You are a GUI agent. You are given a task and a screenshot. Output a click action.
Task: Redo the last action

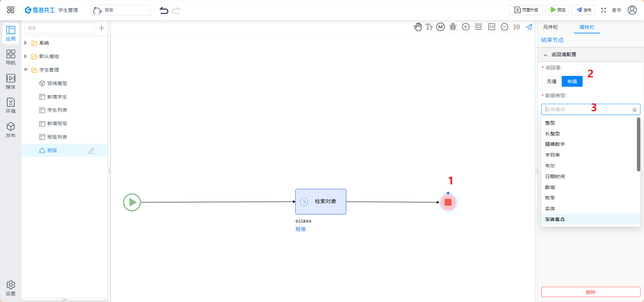point(176,10)
